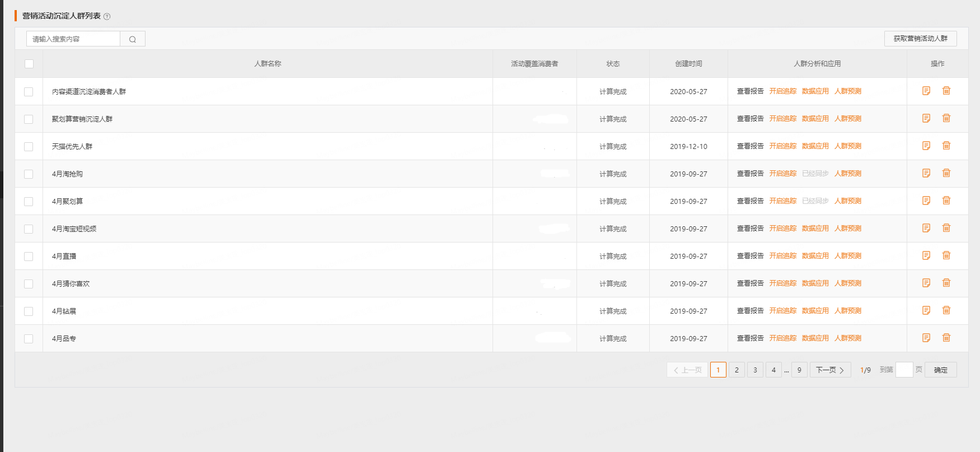Delete the 4月直播 row

[946, 255]
